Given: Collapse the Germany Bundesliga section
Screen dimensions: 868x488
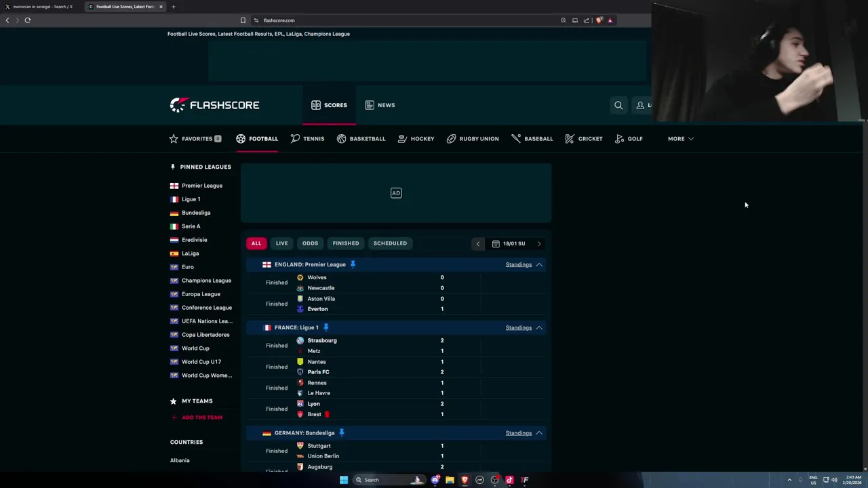Looking at the screenshot, I should (539, 432).
